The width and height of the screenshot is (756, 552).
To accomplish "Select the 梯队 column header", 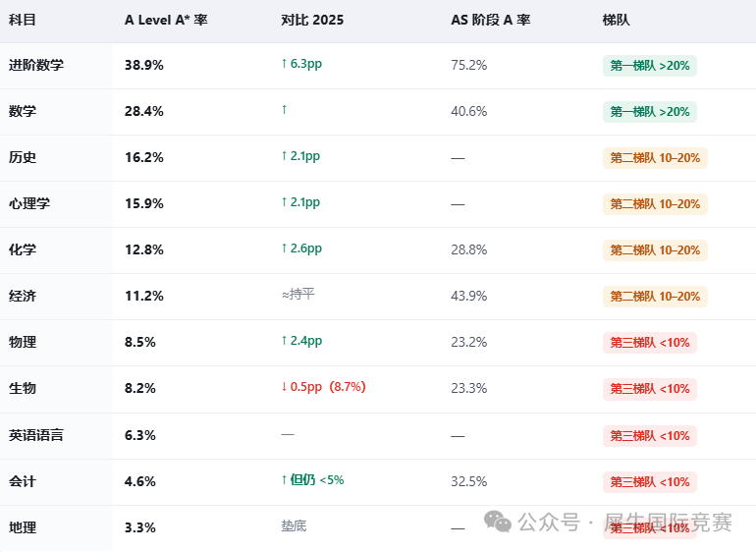I will (617, 20).
